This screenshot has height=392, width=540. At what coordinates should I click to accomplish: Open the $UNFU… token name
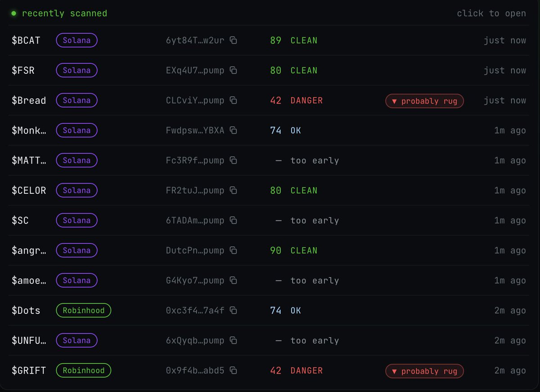coord(29,340)
